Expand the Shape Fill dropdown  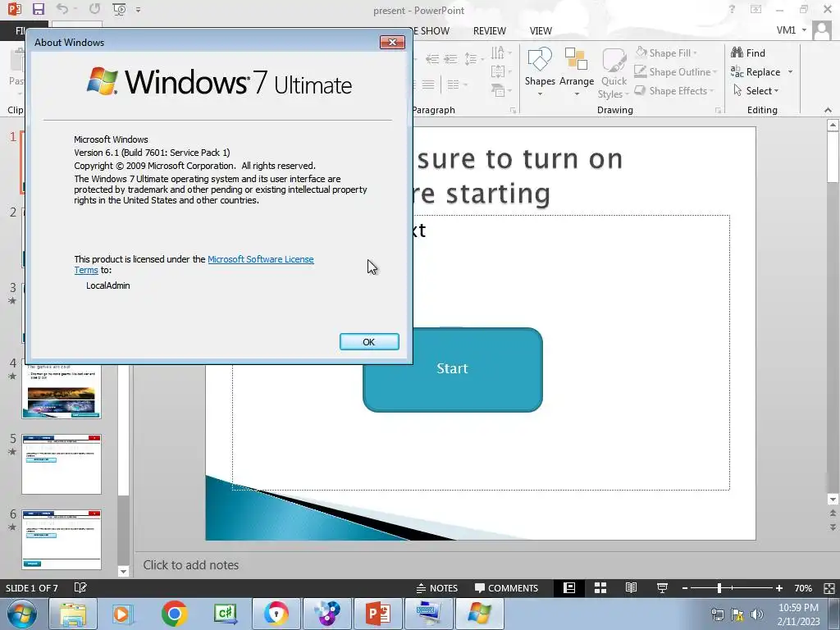click(695, 53)
